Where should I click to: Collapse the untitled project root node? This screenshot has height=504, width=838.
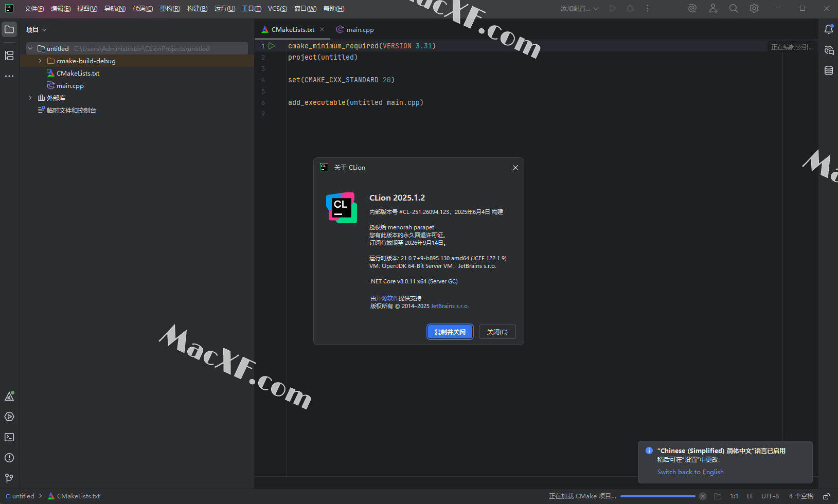point(30,48)
